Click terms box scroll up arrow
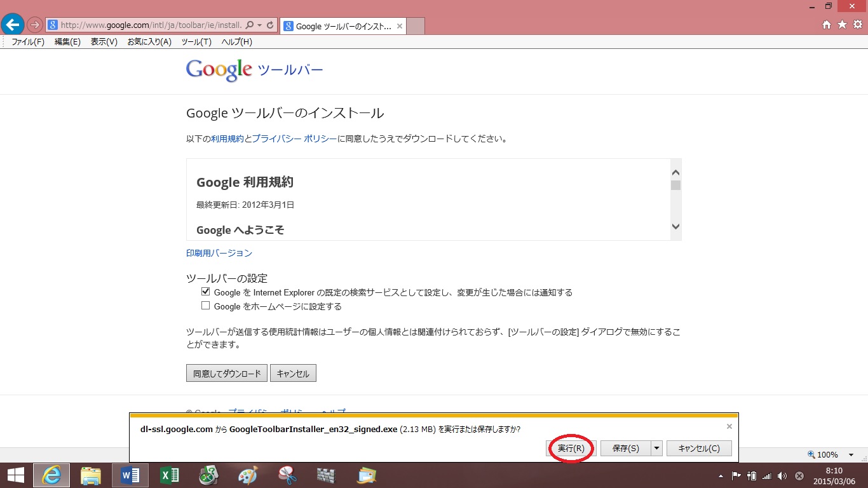 [675, 172]
